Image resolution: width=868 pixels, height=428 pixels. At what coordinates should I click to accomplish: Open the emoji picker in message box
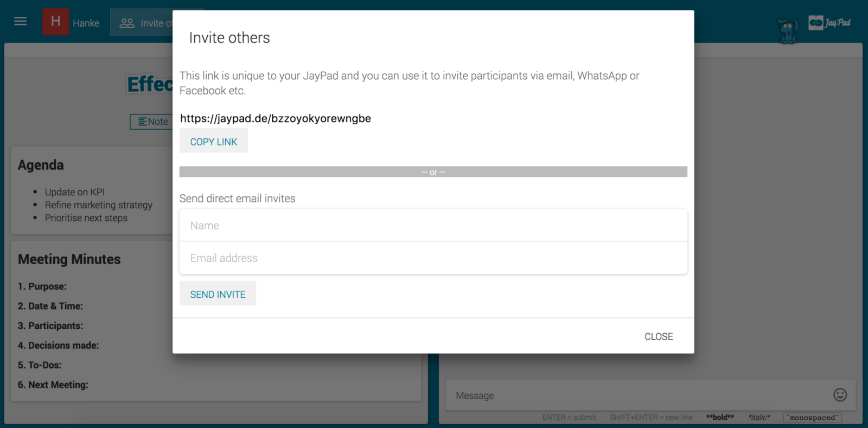[840, 395]
